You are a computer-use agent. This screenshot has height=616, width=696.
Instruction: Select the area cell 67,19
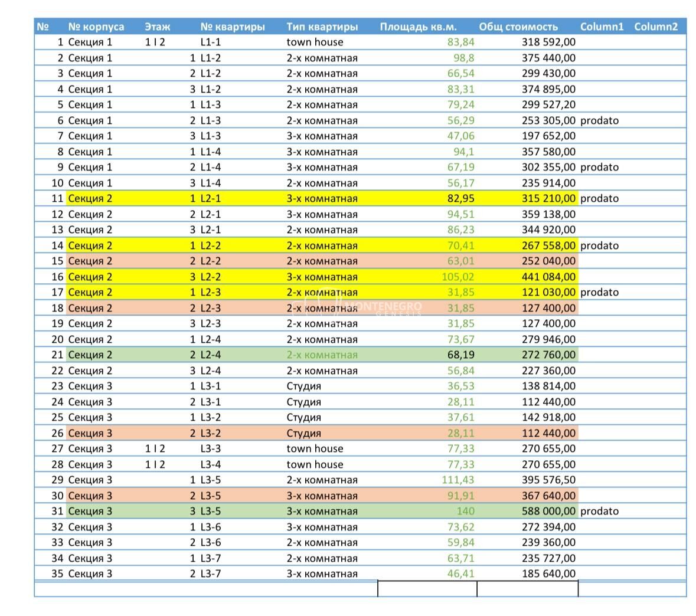click(x=460, y=168)
